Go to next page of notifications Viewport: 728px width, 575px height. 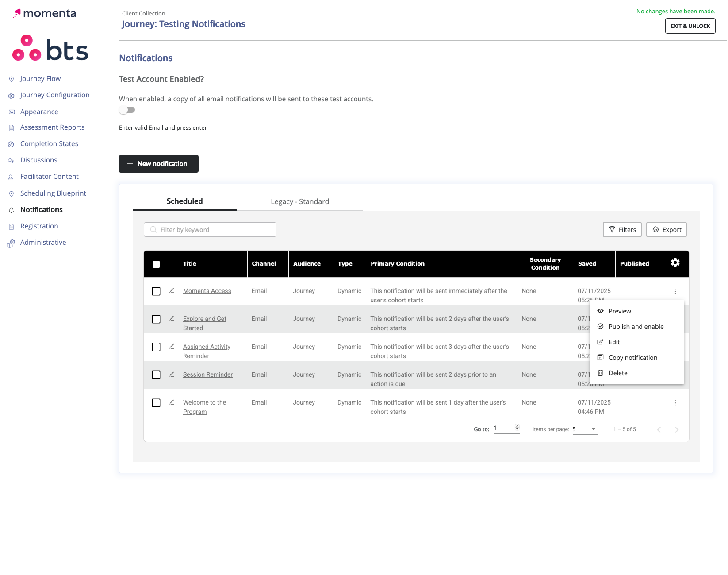pyautogui.click(x=677, y=430)
